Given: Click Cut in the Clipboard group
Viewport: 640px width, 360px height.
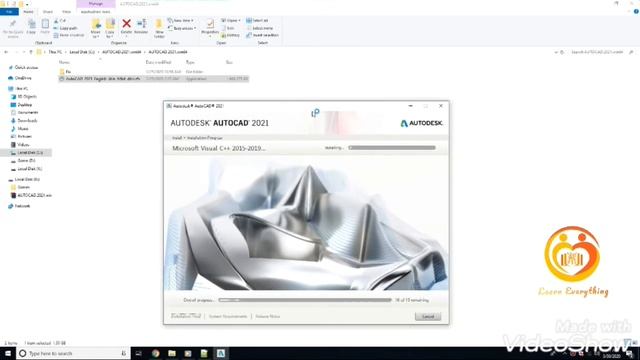Looking at the screenshot, I should pos(60,20).
